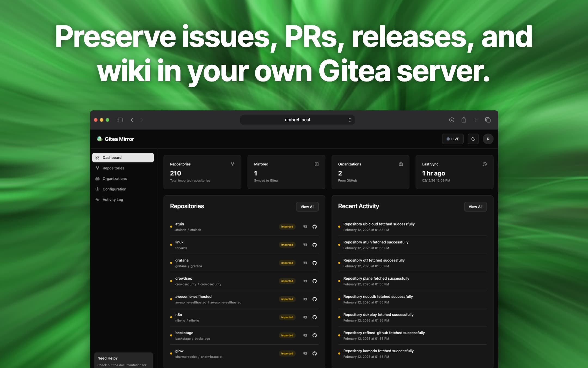The image size is (588, 368).
Task: Open the atuin repository on GitHub
Action: 315,227
